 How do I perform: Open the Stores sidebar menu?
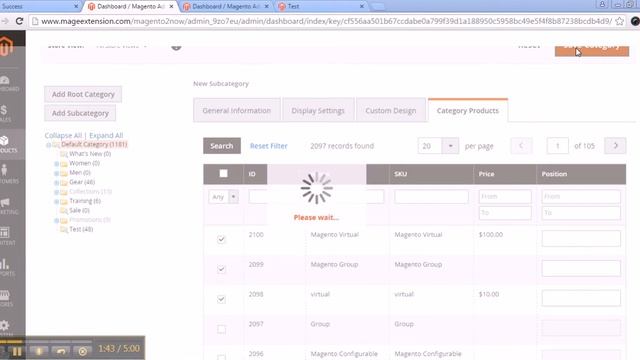7,298
